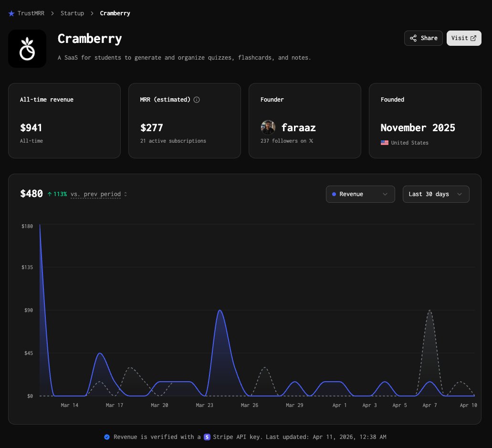Viewport: 492px width, 448px height.
Task: Visit the Cramberry website
Action: coord(464,38)
